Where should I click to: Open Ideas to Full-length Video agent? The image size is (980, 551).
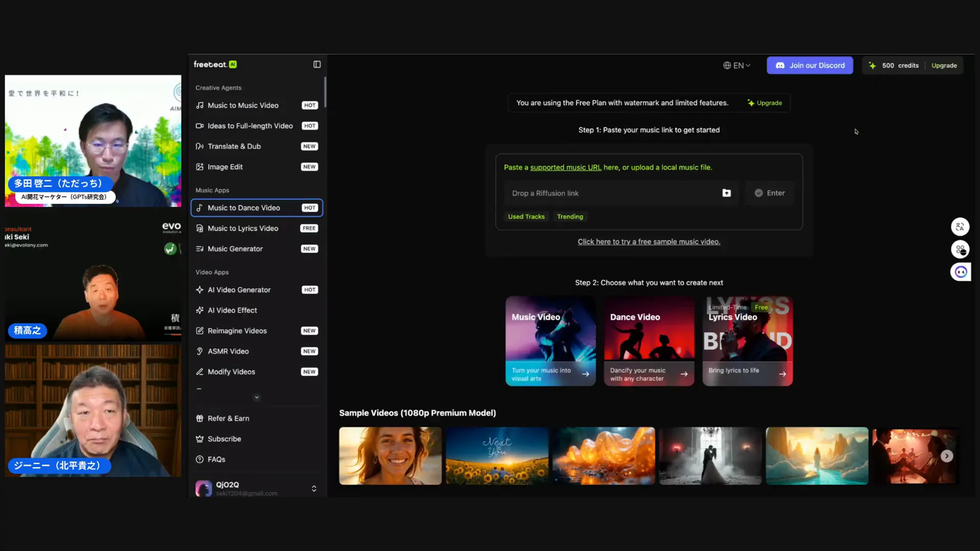point(257,126)
